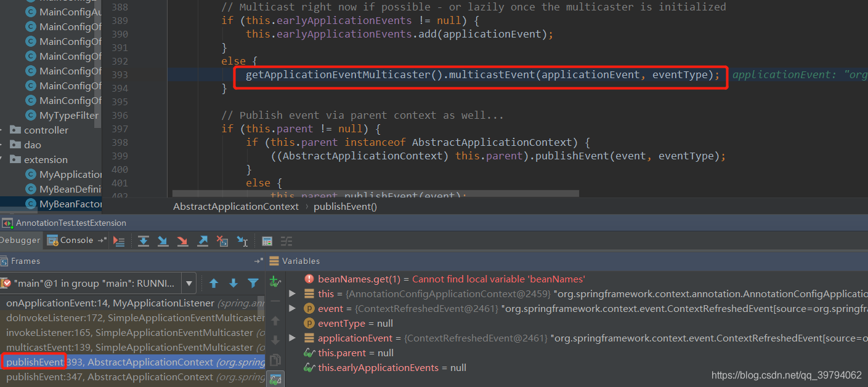Image resolution: width=868 pixels, height=387 pixels.
Task: Click the Show Execution Point icon
Action: click(x=120, y=241)
